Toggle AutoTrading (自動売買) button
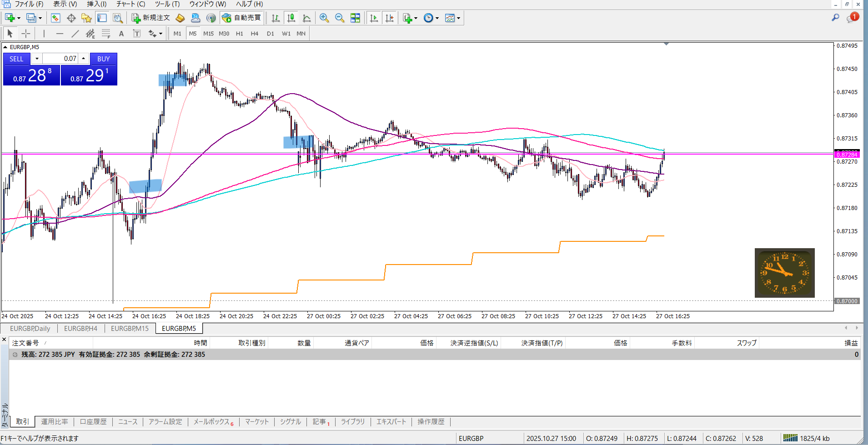This screenshot has height=445, width=868. click(x=241, y=18)
